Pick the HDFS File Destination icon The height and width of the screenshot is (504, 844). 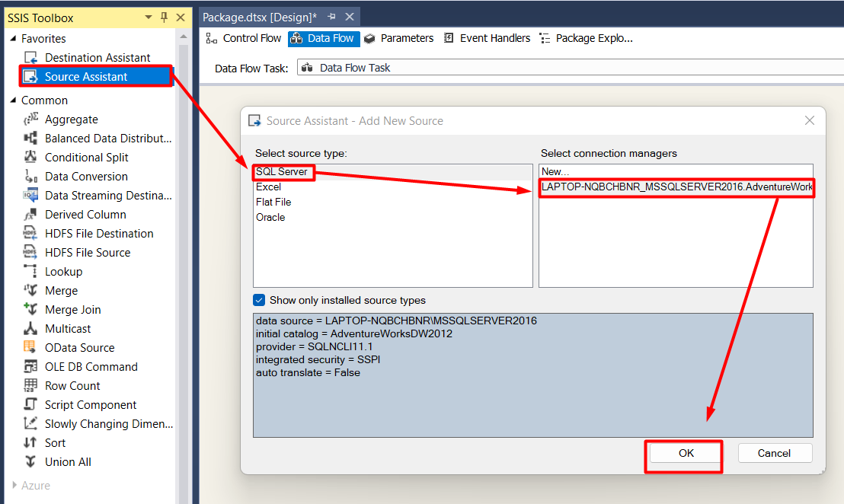point(30,234)
